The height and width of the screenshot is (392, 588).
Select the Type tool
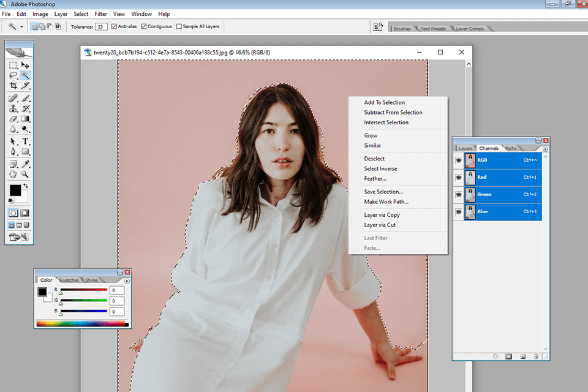point(25,141)
